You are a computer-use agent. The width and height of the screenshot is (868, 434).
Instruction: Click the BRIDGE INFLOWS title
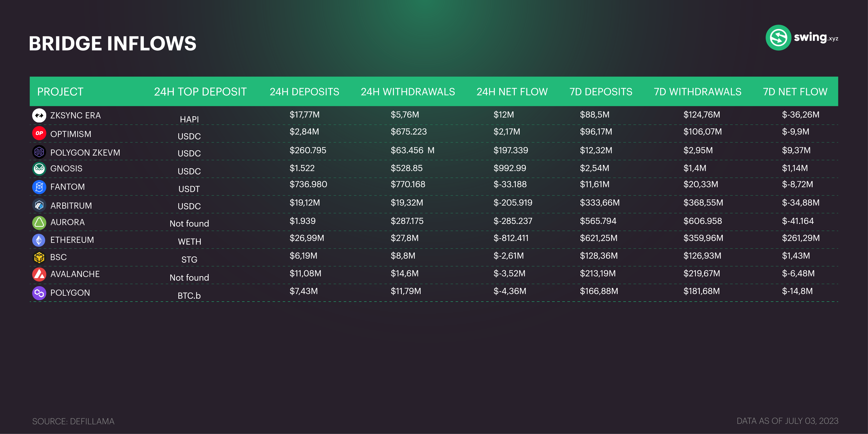[x=112, y=44]
